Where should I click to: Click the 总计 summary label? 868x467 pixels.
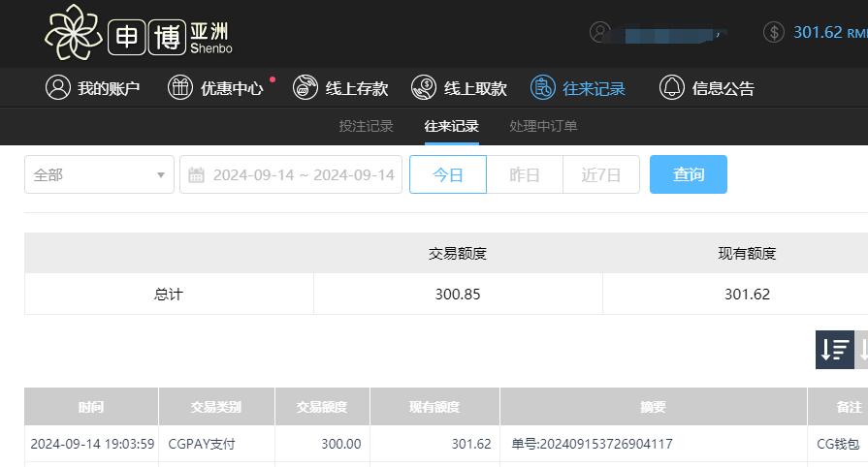[169, 294]
